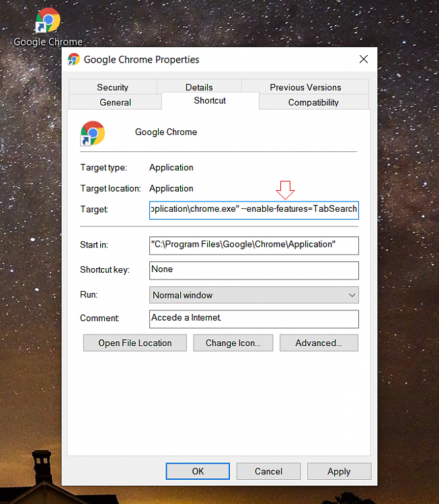
Task: Click the Google Chrome Properties title text
Action: [141, 60]
